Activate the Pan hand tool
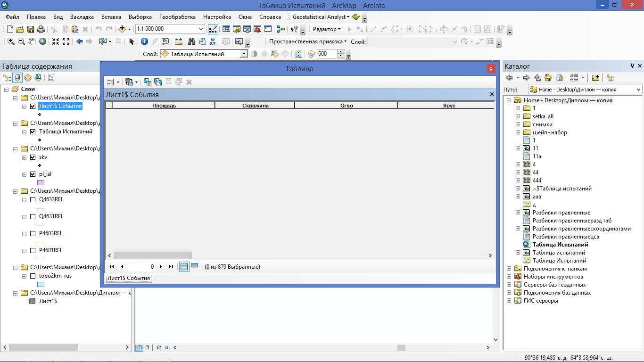 (32, 41)
